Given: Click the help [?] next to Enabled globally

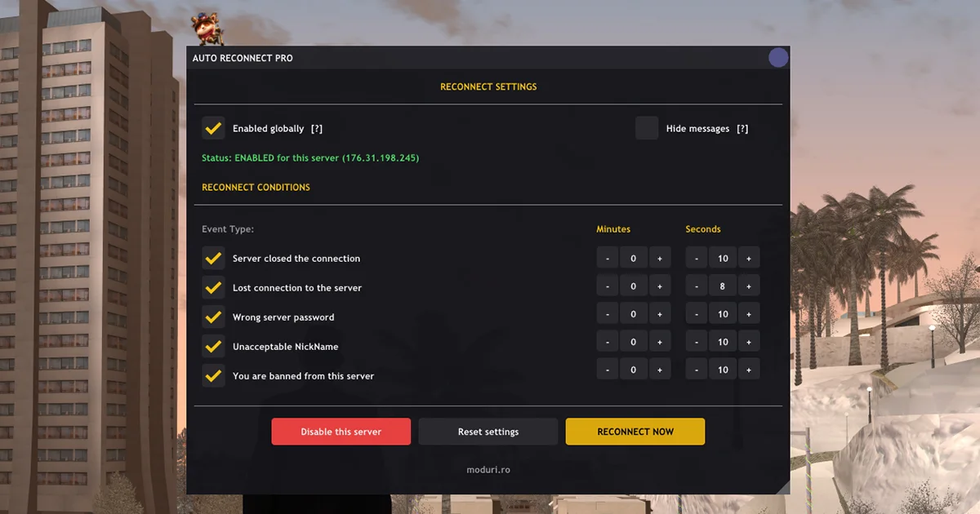Looking at the screenshot, I should [x=317, y=129].
